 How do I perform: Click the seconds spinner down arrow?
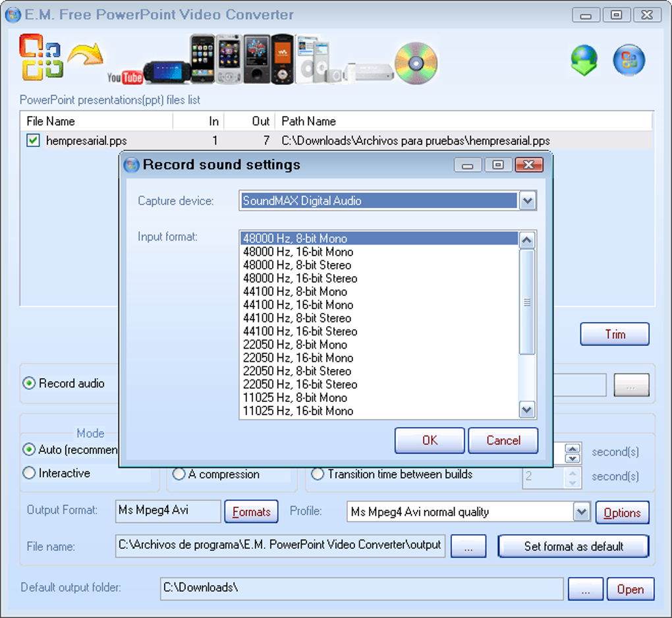(x=573, y=459)
